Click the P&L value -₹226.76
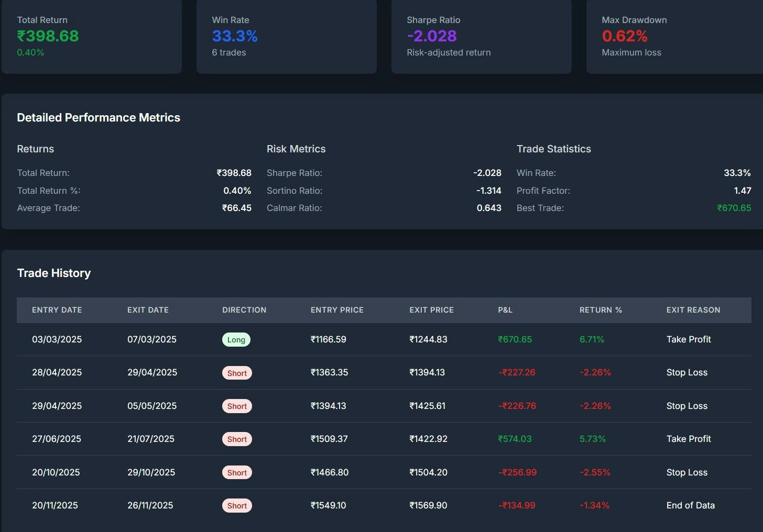 [517, 406]
